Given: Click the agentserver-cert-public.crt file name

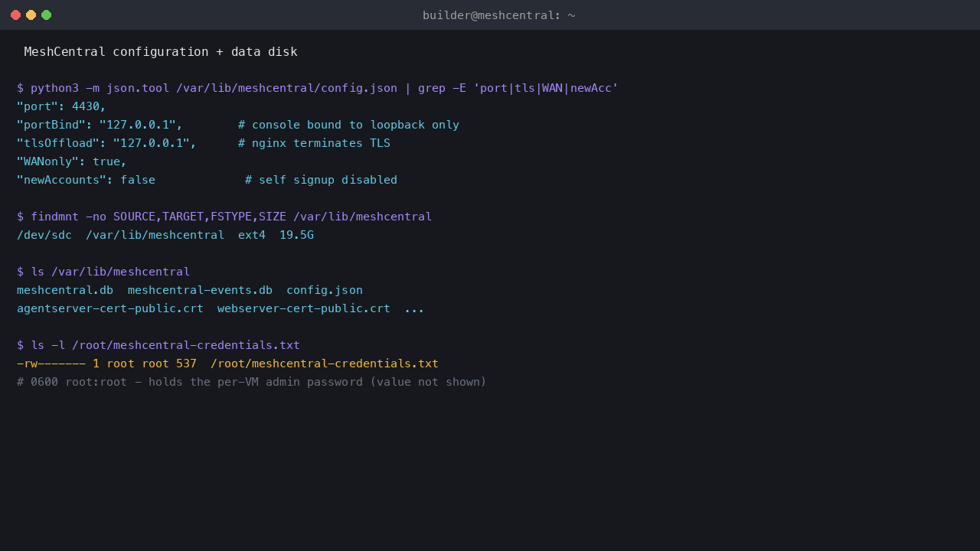Looking at the screenshot, I should (110, 308).
